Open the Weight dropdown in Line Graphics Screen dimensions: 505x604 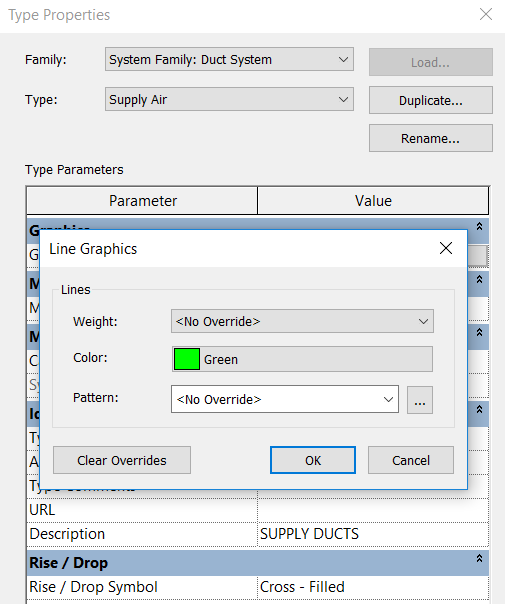point(302,321)
